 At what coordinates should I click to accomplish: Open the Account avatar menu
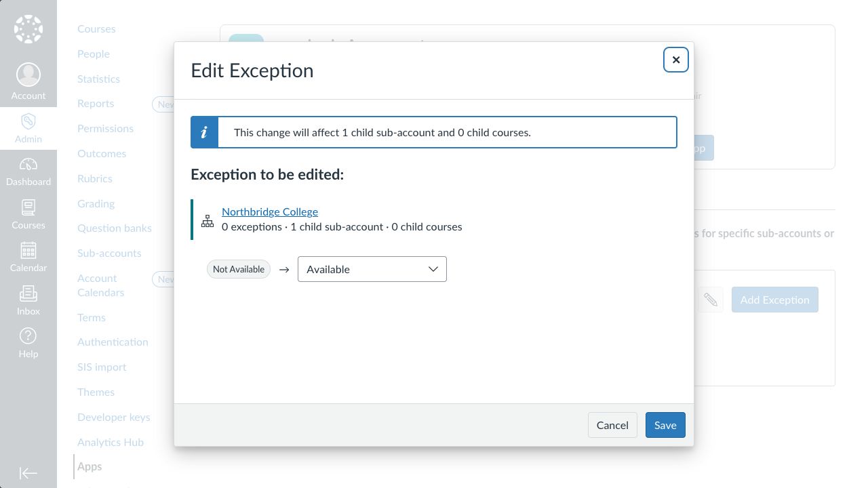(28, 75)
